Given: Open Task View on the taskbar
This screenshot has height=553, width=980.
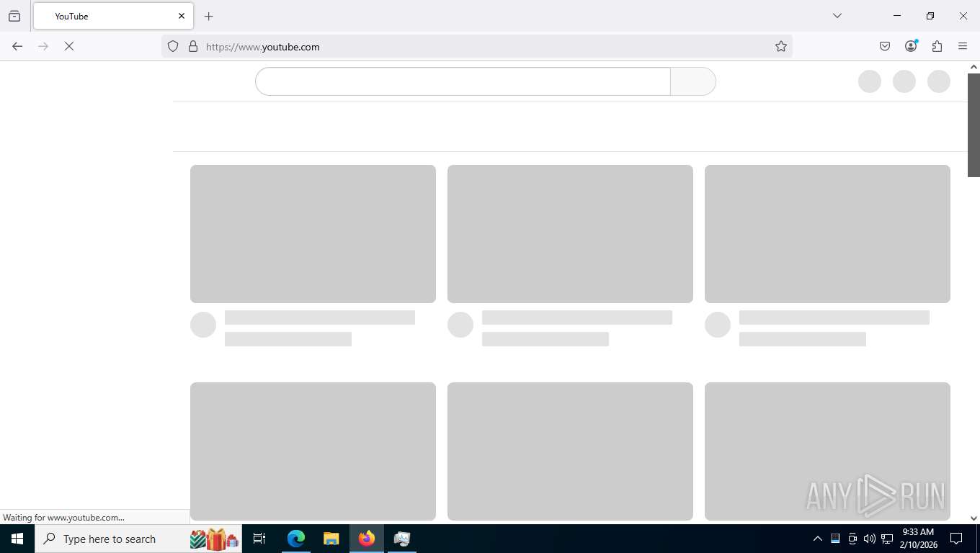Looking at the screenshot, I should pyautogui.click(x=259, y=539).
